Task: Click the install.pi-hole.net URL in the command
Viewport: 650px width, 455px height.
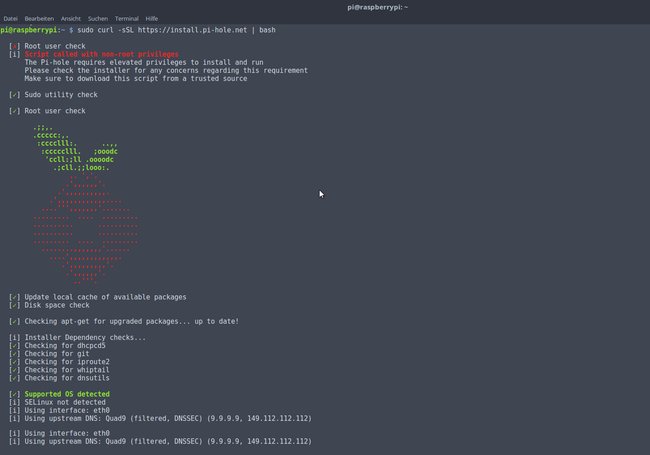Action: click(192, 30)
